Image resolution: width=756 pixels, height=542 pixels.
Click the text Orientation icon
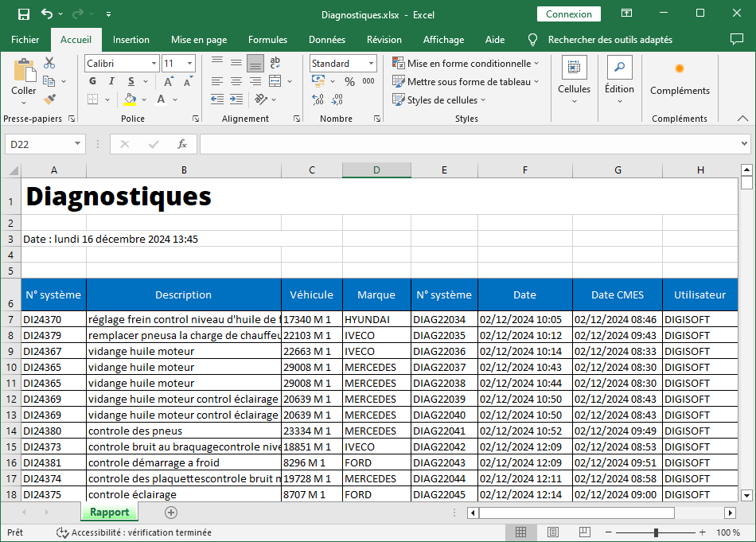[x=261, y=99]
